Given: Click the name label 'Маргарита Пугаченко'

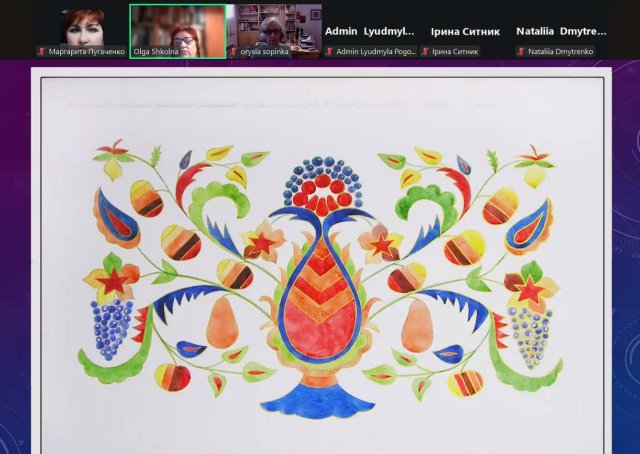Looking at the screenshot, I should [x=87, y=51].
